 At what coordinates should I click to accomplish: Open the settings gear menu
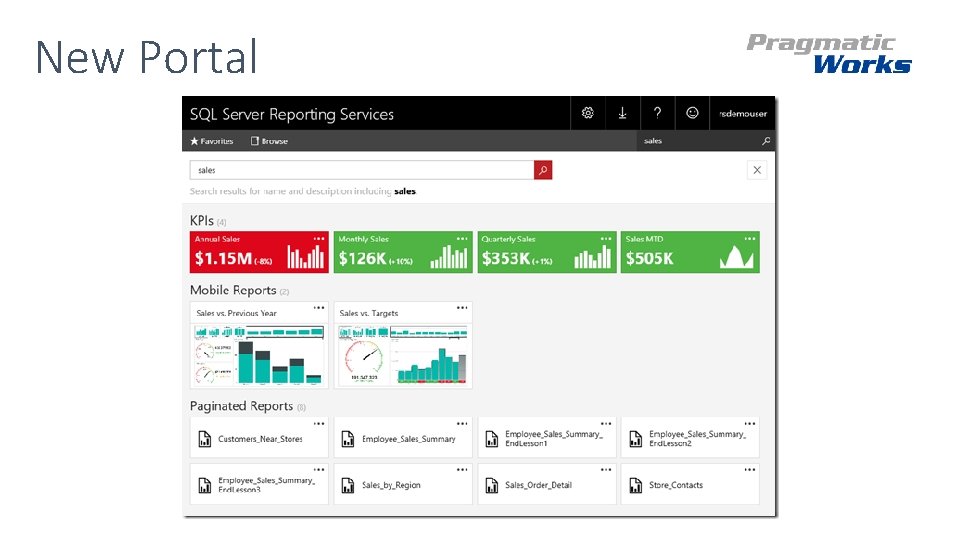588,113
